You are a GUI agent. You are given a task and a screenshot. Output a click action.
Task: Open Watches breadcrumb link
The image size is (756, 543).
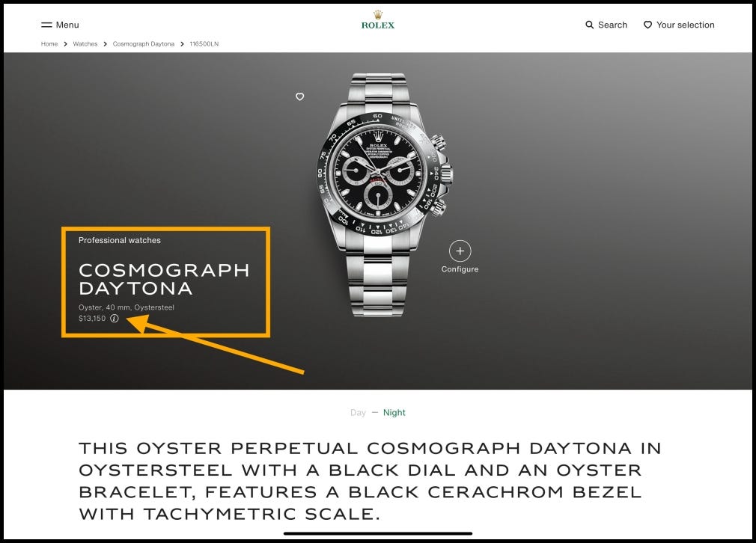point(85,44)
